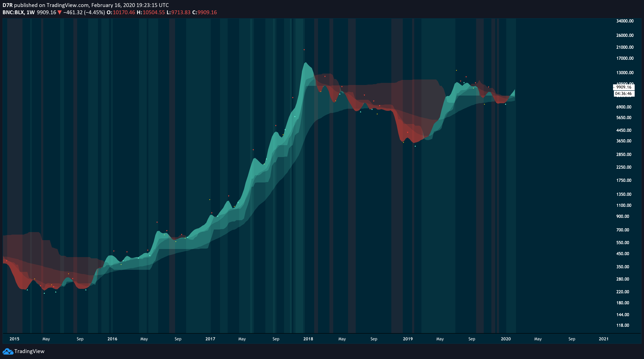The width and height of the screenshot is (644, 359).
Task: Click the 3650.00 price axis label
Action: (624, 141)
